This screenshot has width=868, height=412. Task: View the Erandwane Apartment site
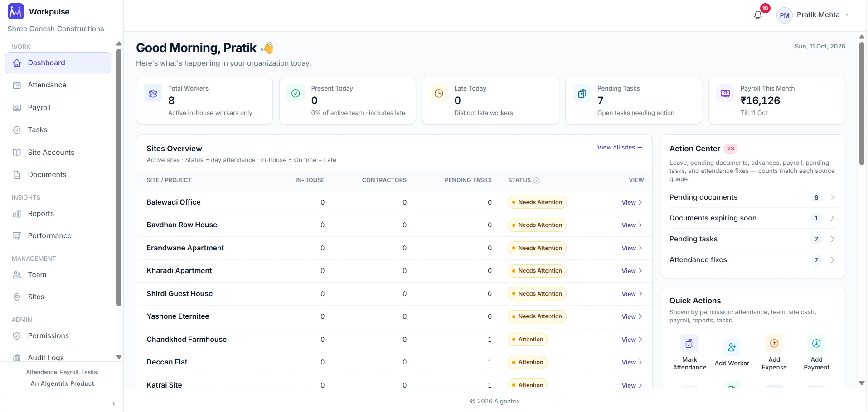click(x=632, y=249)
